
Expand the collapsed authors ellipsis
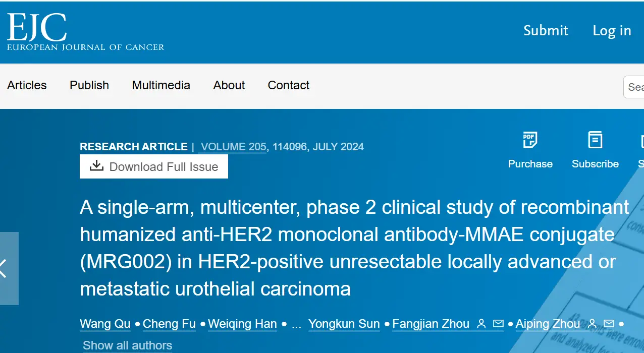pyautogui.click(x=297, y=324)
